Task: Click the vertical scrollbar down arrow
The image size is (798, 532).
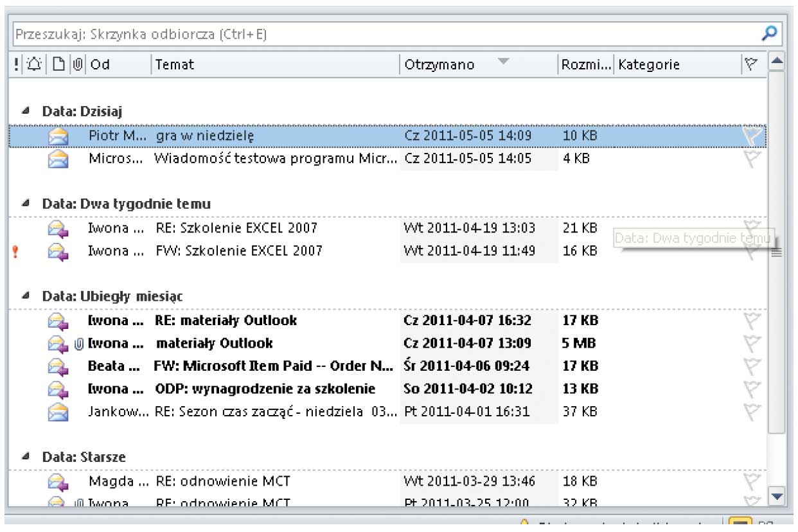Action: point(777,495)
